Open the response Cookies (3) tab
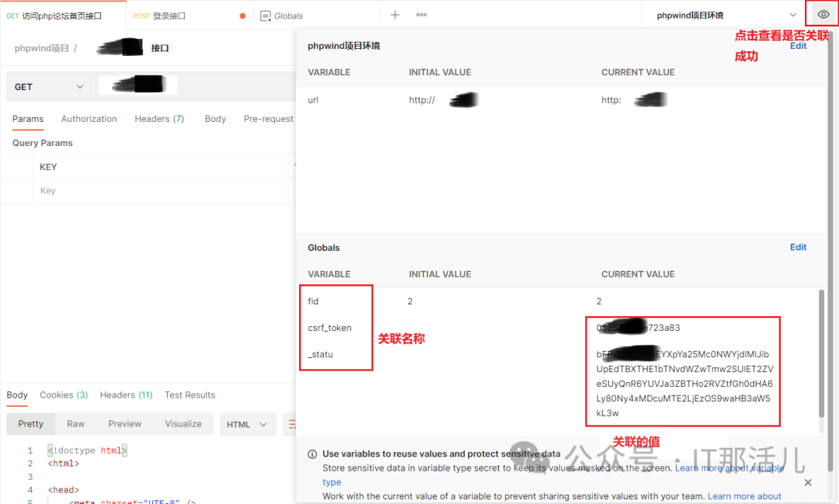The width and height of the screenshot is (839, 504). coord(64,395)
